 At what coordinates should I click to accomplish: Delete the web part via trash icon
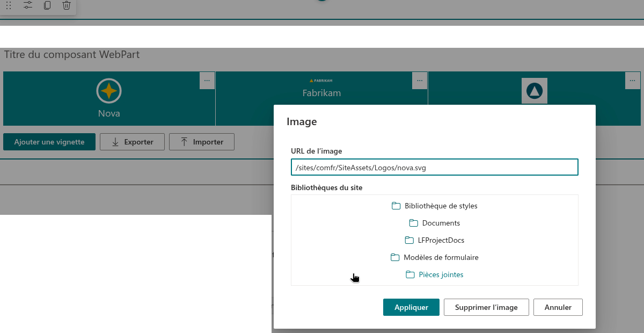coord(67,5)
